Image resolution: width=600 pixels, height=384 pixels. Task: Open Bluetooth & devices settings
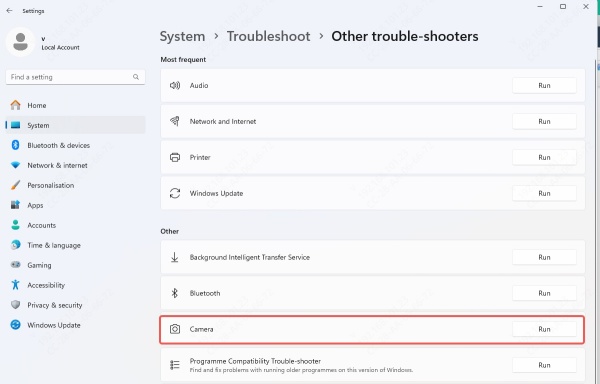click(75, 145)
